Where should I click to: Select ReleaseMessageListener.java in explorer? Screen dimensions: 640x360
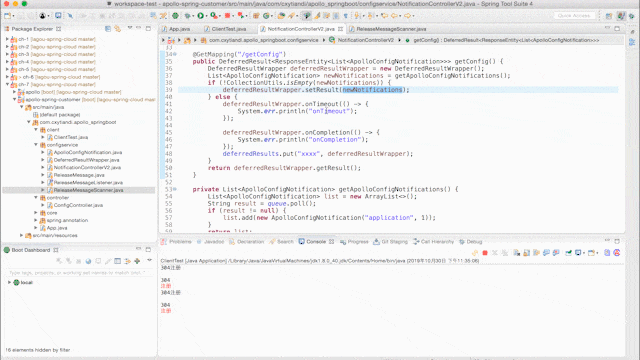(88, 182)
